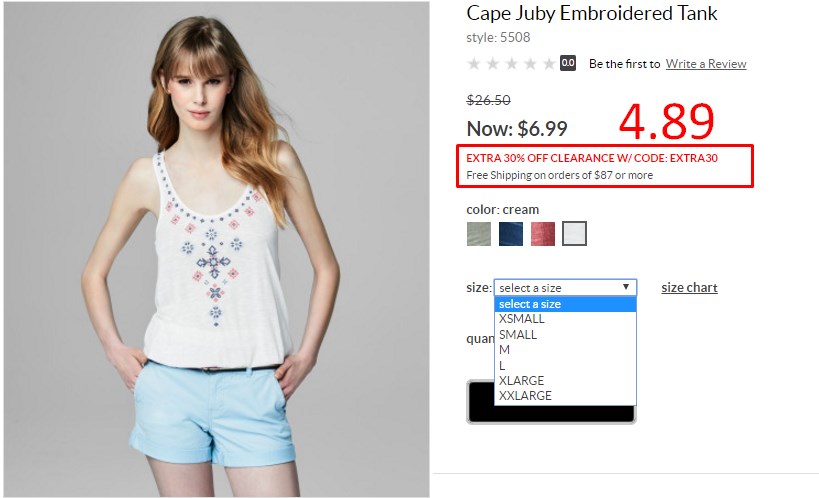
Task: Click the fourth rating star
Action: (530, 64)
